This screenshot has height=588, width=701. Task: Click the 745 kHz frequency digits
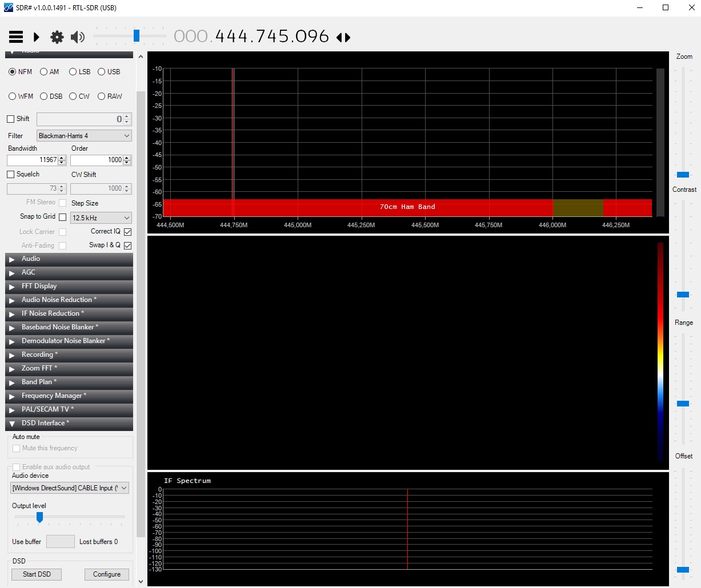coord(272,37)
